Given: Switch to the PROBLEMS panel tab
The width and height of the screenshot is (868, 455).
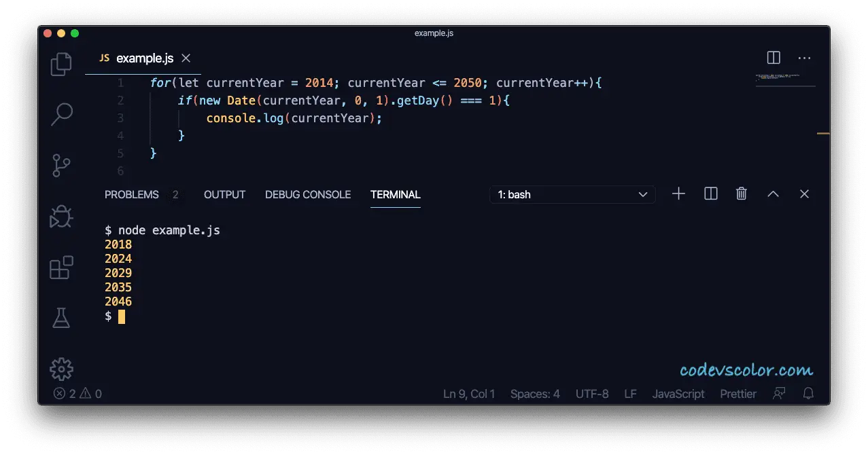Looking at the screenshot, I should (x=131, y=195).
